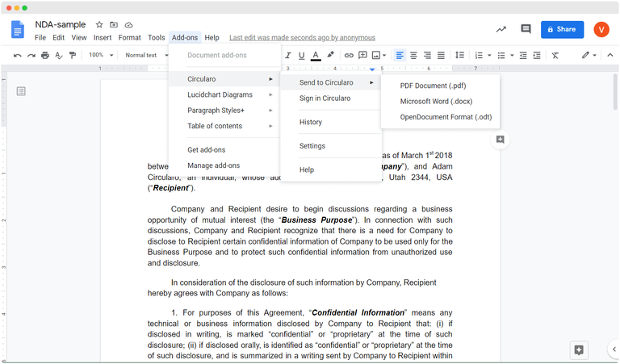
Task: Open the last edit history link
Action: pyautogui.click(x=302, y=38)
